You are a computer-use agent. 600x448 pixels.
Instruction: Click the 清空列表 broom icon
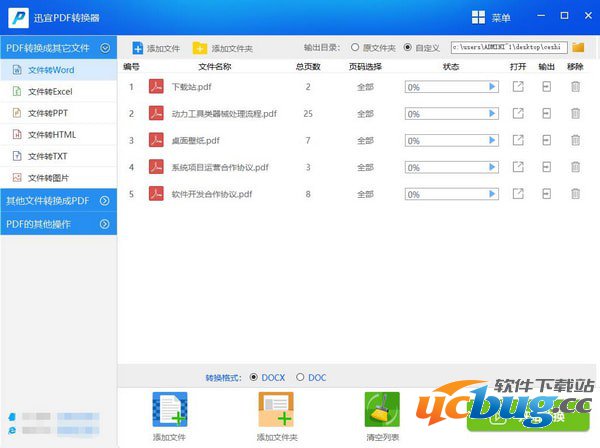coord(382,411)
